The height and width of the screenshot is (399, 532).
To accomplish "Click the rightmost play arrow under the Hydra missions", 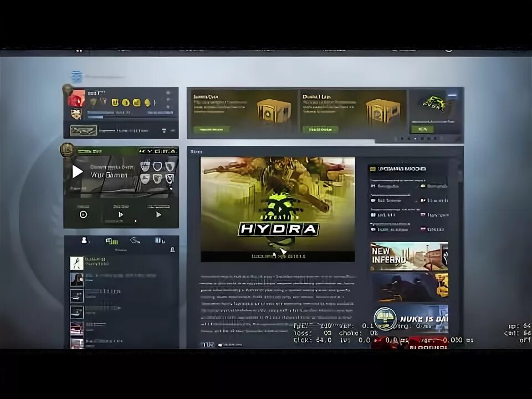I will pyautogui.click(x=158, y=214).
